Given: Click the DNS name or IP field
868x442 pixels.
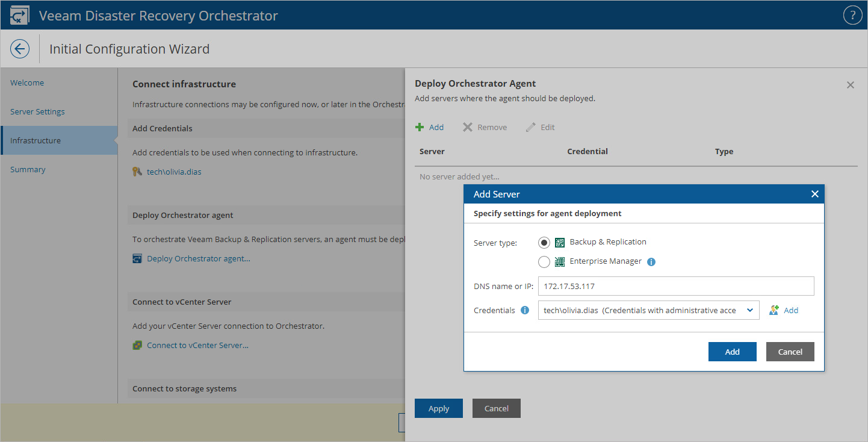Looking at the screenshot, I should click(675, 286).
